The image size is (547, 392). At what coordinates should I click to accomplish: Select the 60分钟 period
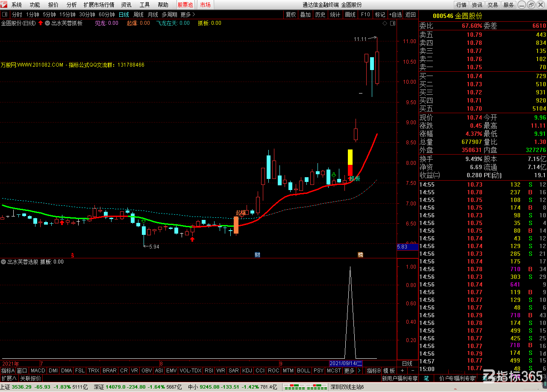[107, 15]
